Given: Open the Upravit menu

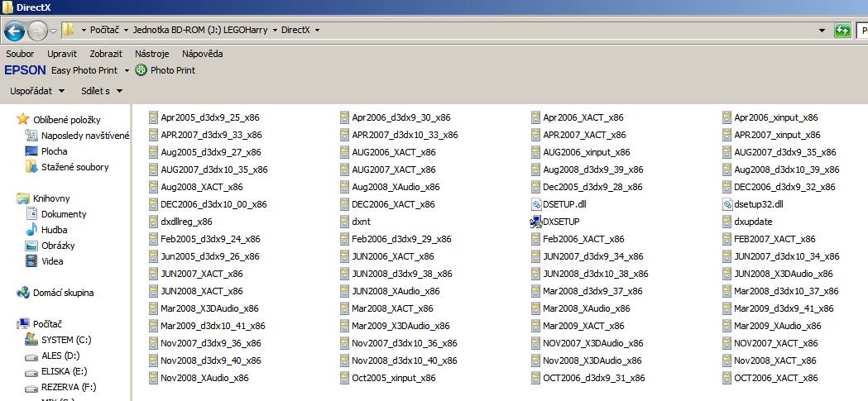Looking at the screenshot, I should click(62, 54).
